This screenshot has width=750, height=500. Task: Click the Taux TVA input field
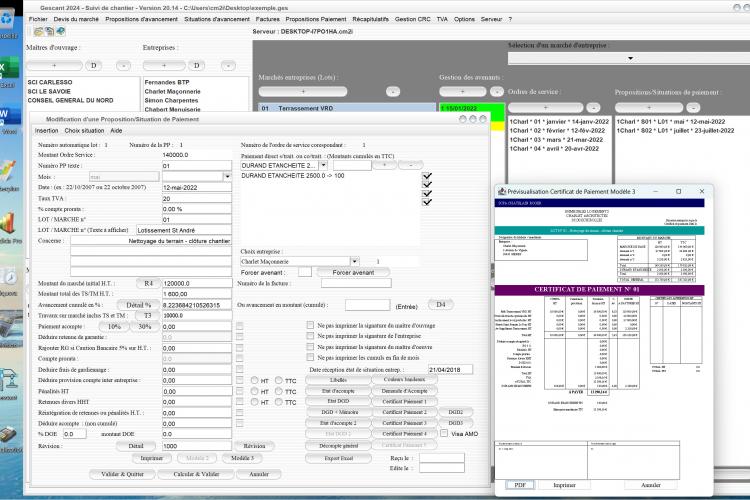tap(197, 199)
